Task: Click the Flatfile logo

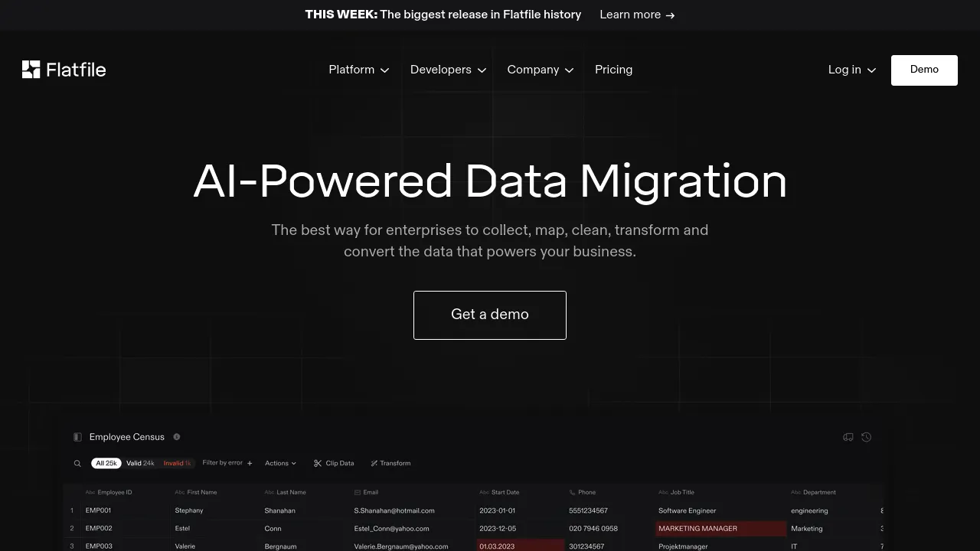Action: (x=64, y=70)
